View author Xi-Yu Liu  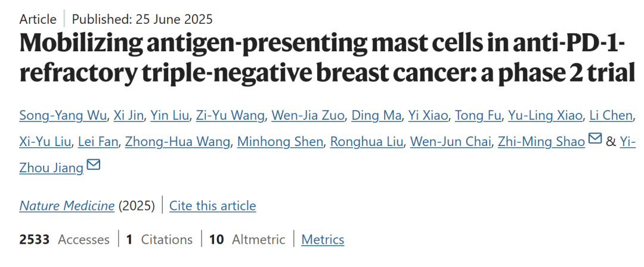point(45,142)
